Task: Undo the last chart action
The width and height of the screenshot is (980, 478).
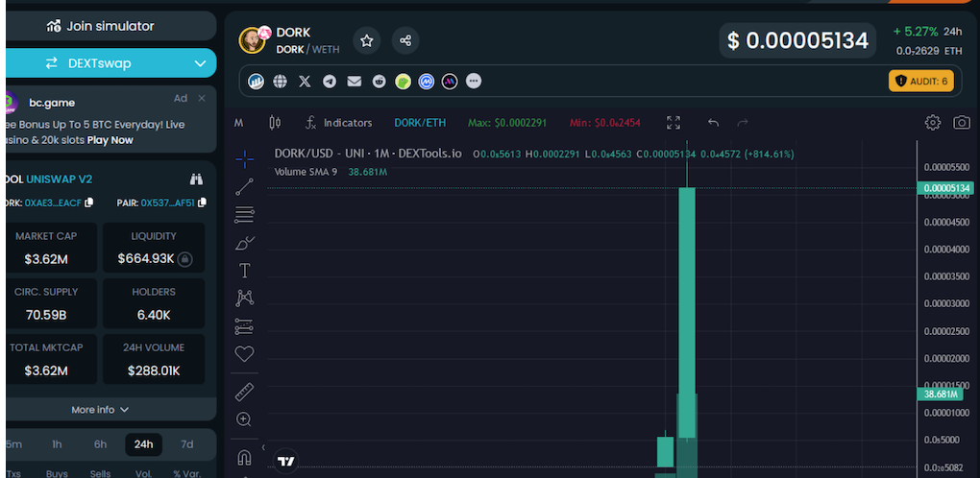Action: pos(713,123)
